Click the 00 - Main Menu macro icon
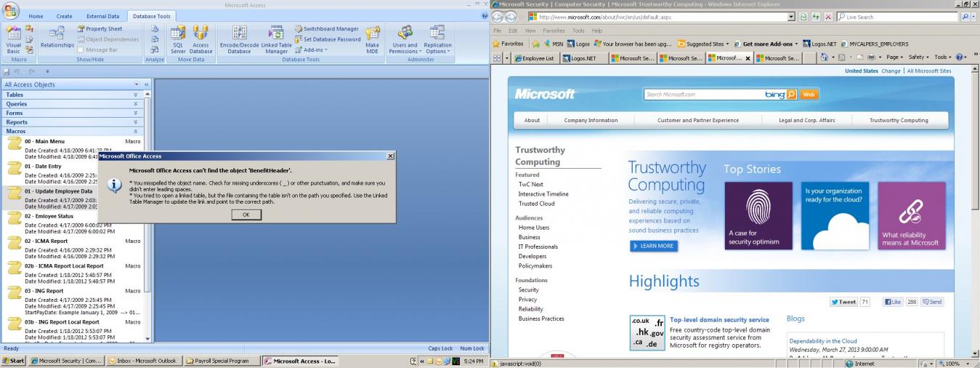Viewport: 980px width, 368px height. tap(14, 145)
